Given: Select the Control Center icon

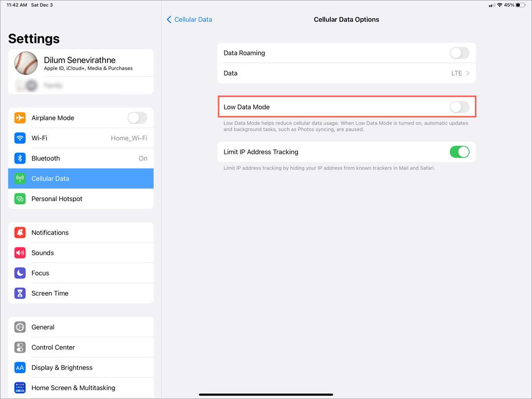Looking at the screenshot, I should coord(20,347).
